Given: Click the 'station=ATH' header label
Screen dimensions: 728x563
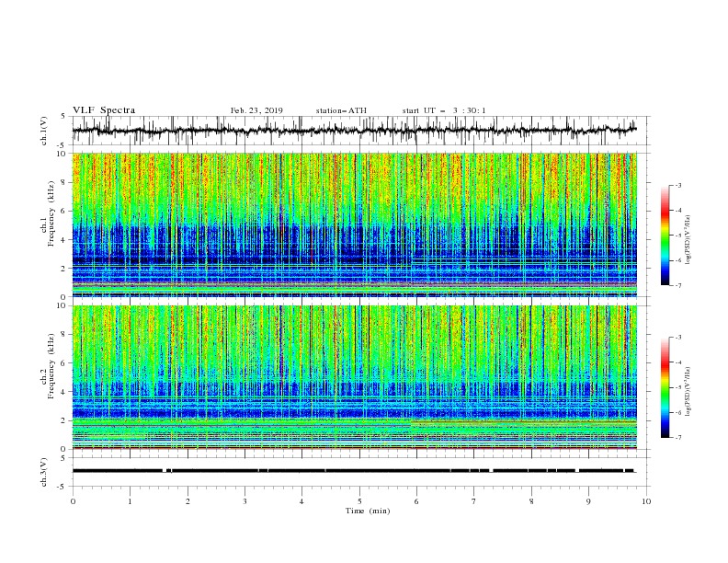Looking at the screenshot, I should (x=341, y=110).
